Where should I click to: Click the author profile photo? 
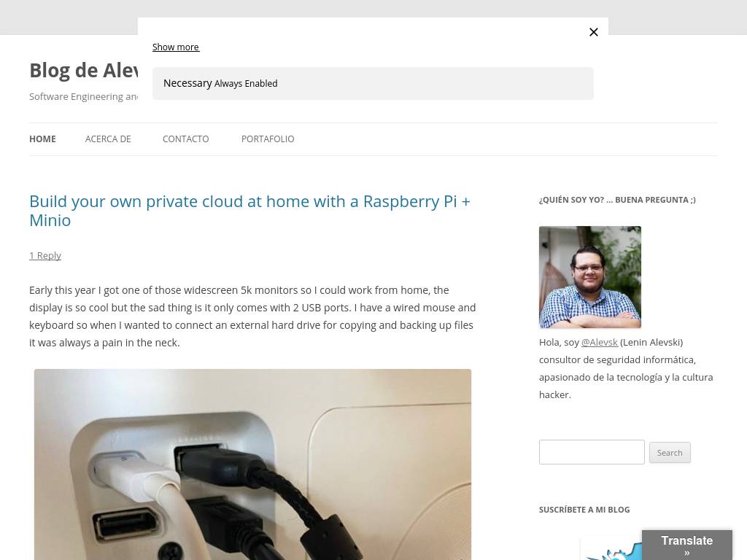589,277
